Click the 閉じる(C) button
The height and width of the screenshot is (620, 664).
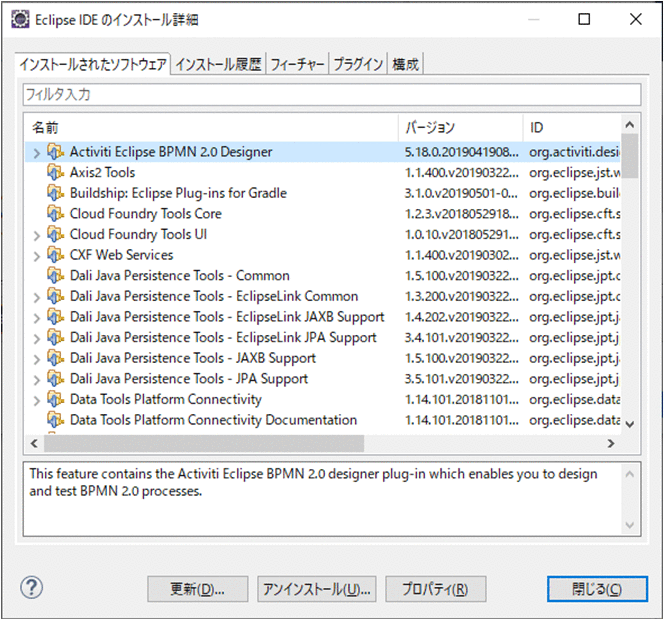click(x=597, y=589)
